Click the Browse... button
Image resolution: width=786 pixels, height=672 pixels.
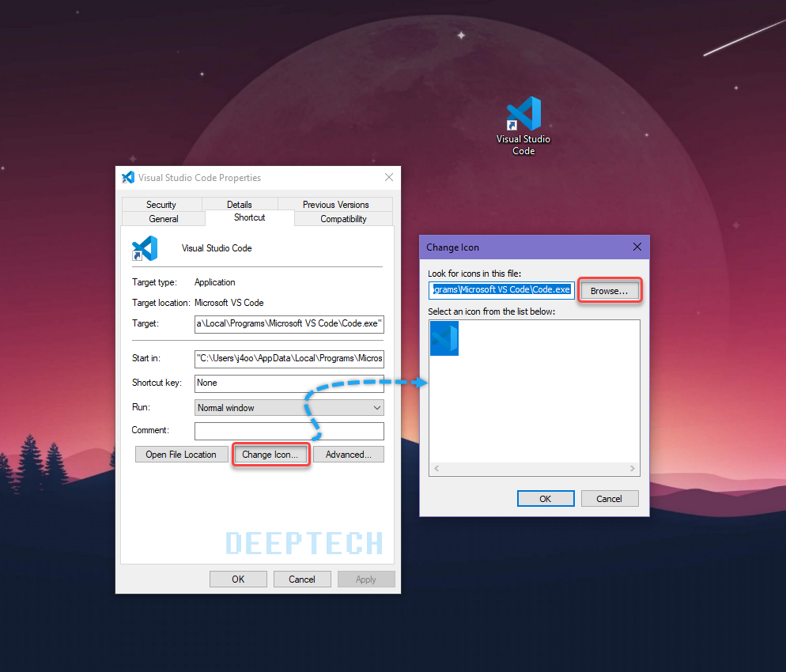(x=610, y=291)
